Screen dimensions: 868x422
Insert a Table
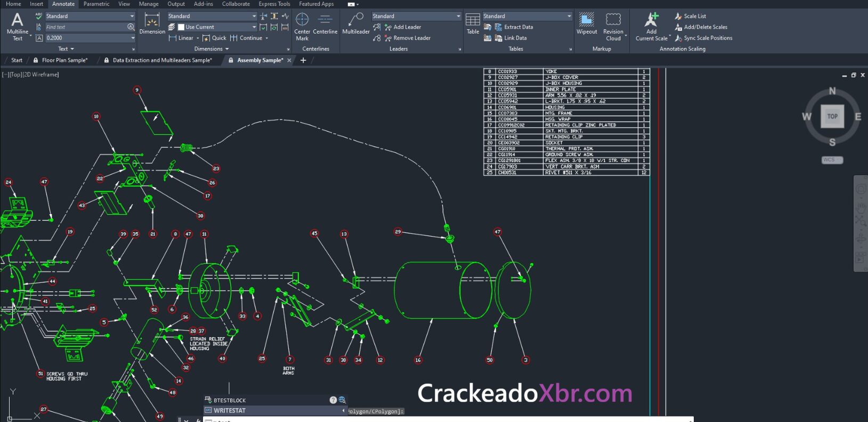473,25
